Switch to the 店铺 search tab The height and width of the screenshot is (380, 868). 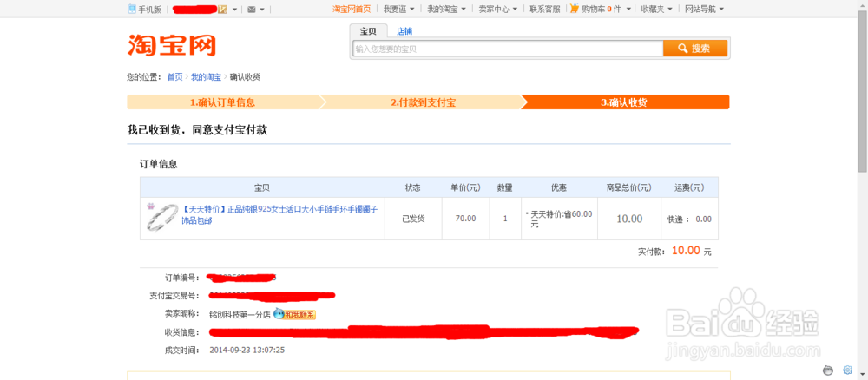[x=404, y=31]
